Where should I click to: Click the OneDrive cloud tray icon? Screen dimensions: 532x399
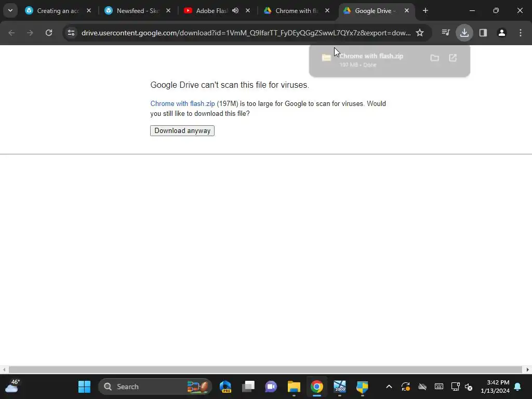click(x=422, y=387)
